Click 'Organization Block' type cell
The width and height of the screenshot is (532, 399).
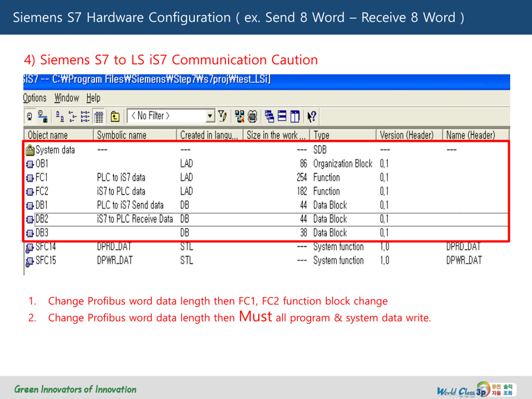pos(343,164)
